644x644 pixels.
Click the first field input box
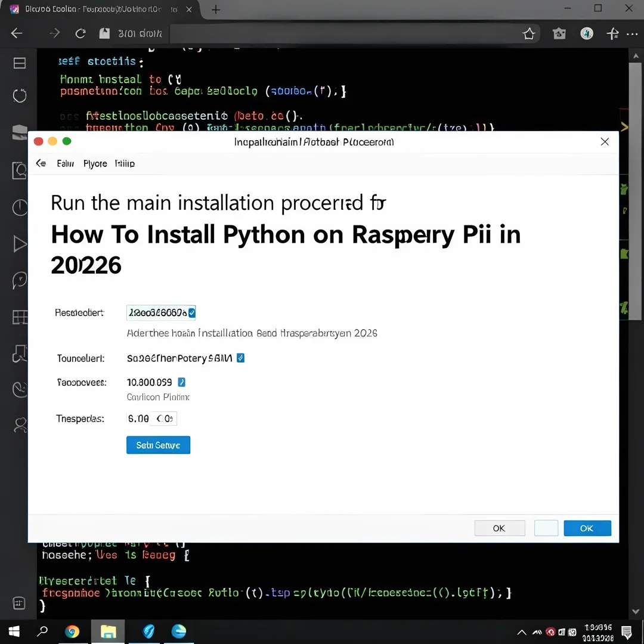[x=161, y=313]
